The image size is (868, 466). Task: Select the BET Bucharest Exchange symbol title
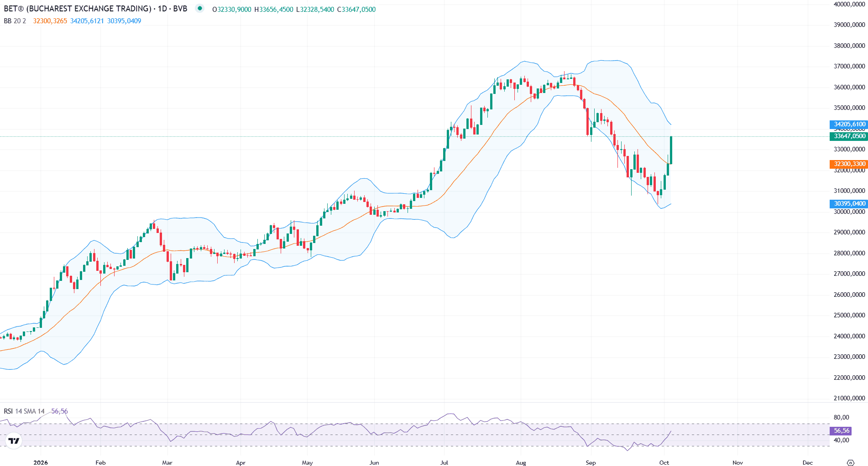tap(95, 9)
